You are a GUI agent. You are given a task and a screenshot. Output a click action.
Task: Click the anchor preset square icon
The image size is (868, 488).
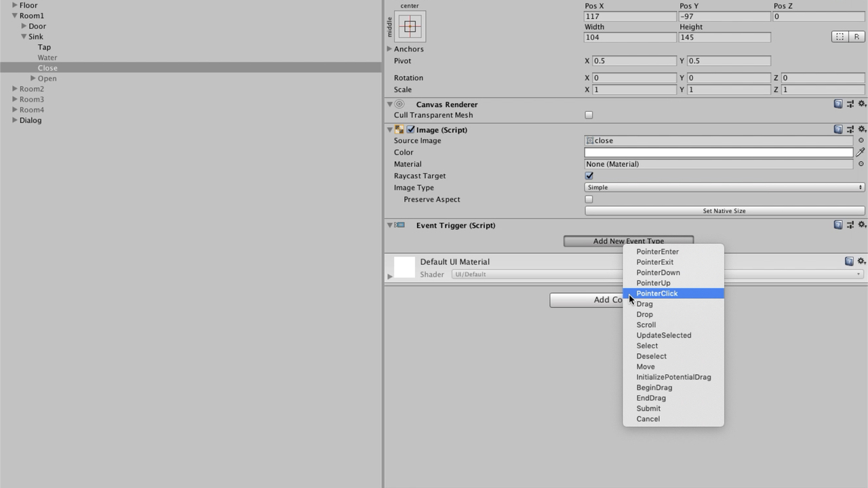(x=410, y=27)
